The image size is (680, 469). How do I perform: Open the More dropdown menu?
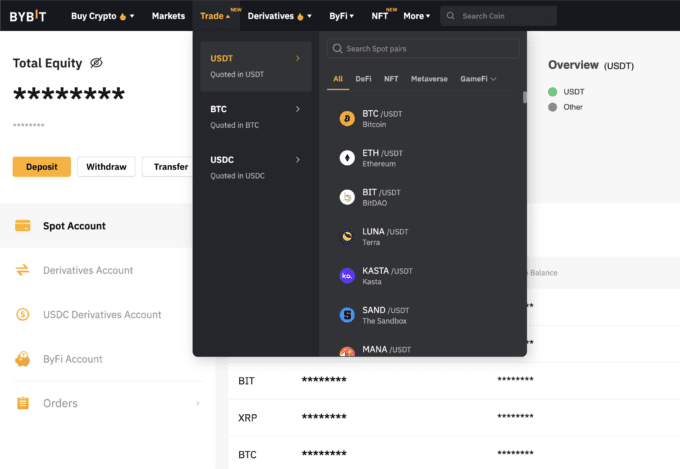416,16
